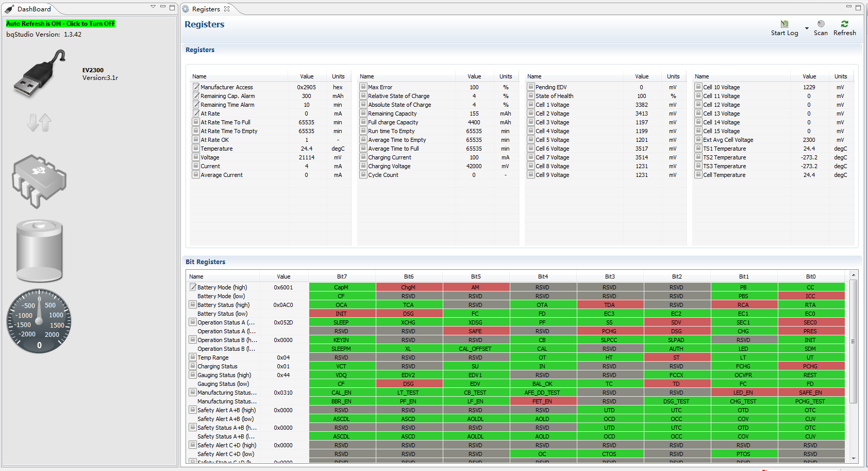Click the lock icon beside Remaining Capacity
868x471 pixels.
pos(363,113)
